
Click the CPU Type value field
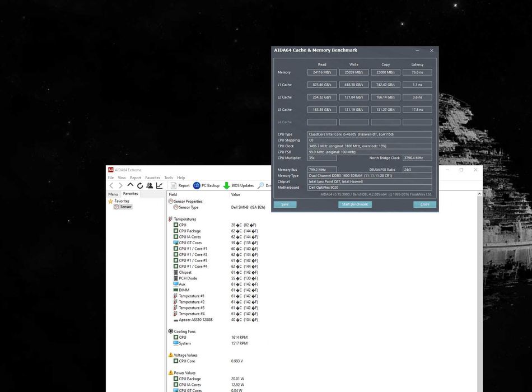click(x=370, y=134)
